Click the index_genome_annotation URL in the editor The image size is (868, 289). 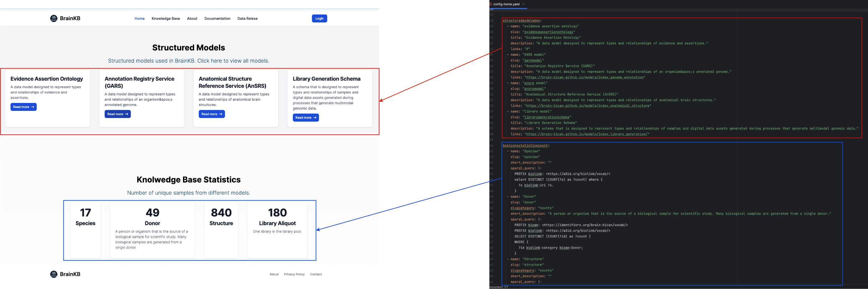pos(585,78)
